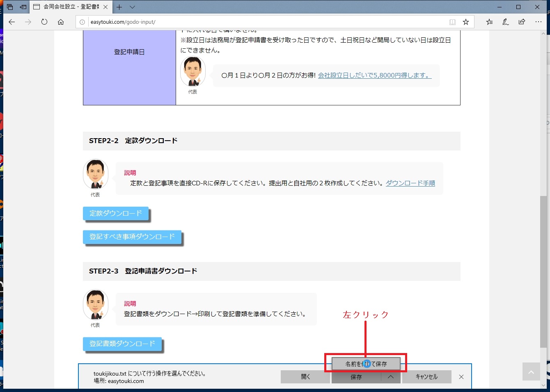This screenshot has width=550, height=392.
Task: Dismiss the download bar with X
Action: 461,377
